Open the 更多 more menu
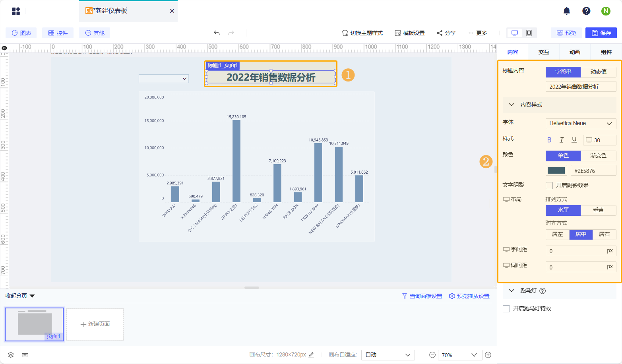Viewport: 622px width, 364px height. pos(477,33)
